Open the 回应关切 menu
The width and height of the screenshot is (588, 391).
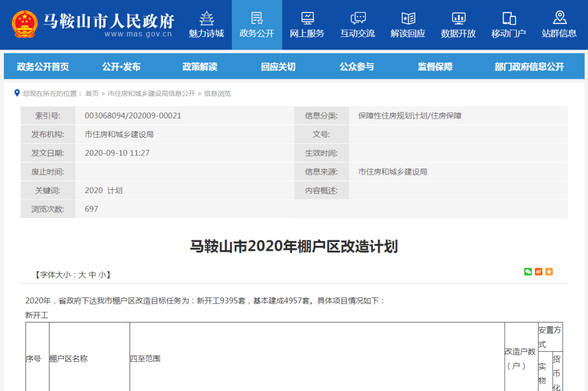tap(275, 66)
